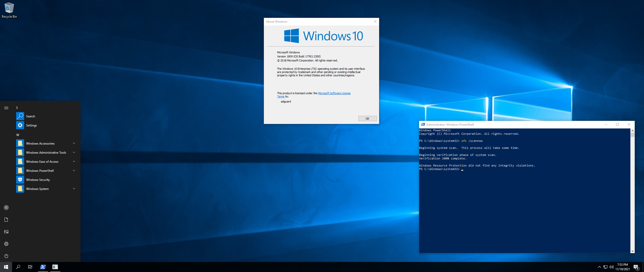Maximize the PowerShell window
The image size is (644, 272).
click(617, 124)
